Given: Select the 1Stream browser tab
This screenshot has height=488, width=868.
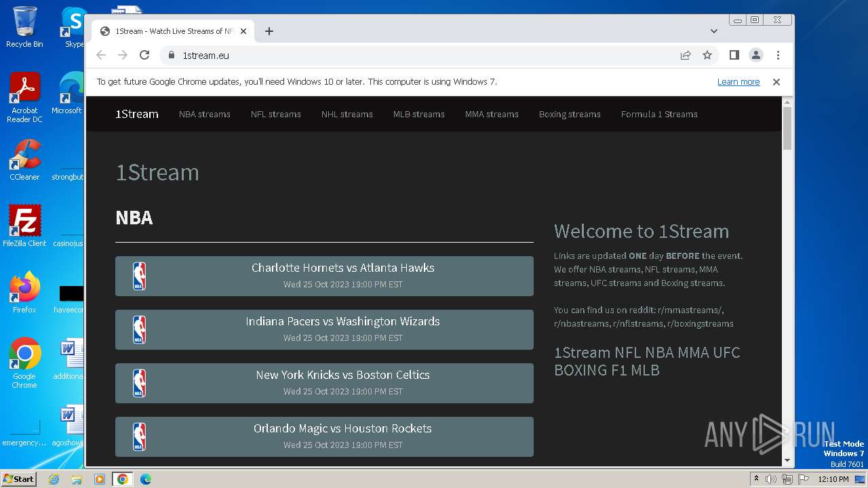Looking at the screenshot, I should click(173, 31).
